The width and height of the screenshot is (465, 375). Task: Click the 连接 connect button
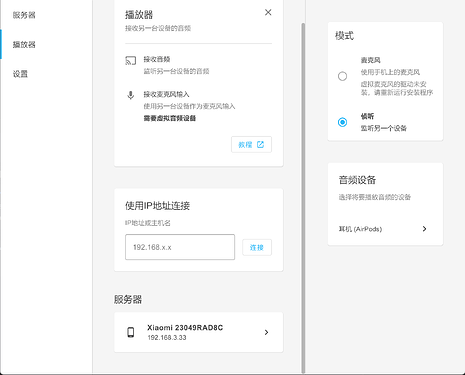point(257,247)
